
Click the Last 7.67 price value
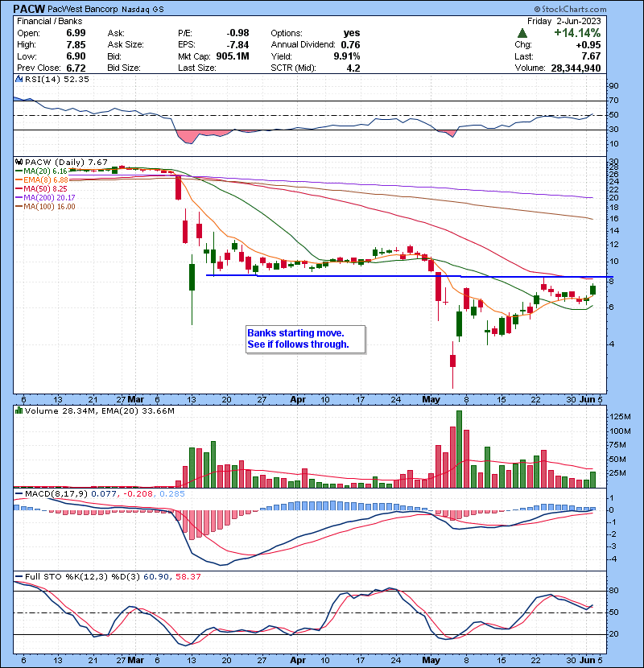pyautogui.click(x=591, y=56)
